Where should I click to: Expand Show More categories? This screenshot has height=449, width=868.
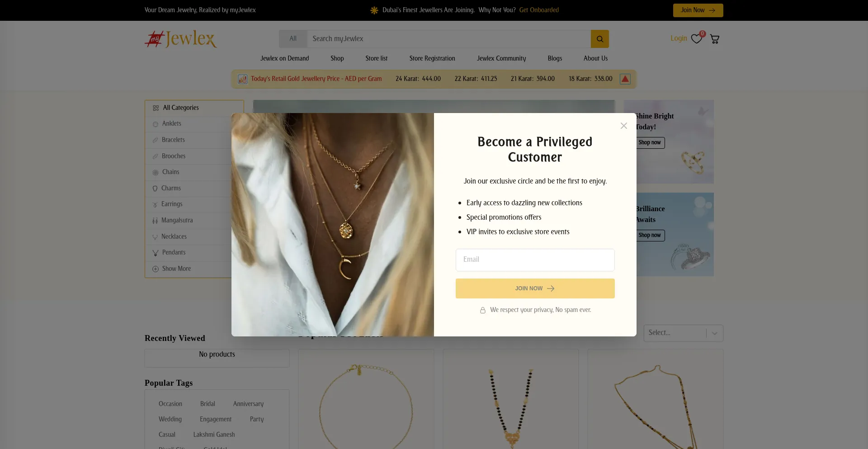pyautogui.click(x=177, y=269)
